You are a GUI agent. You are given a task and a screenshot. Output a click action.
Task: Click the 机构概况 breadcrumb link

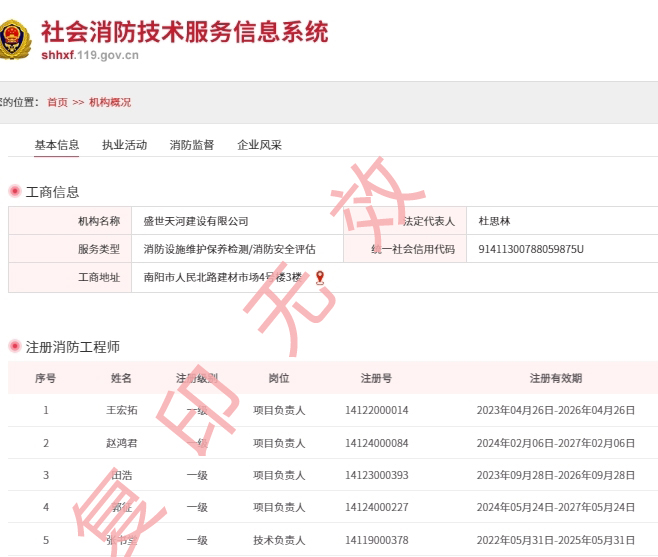pos(110,102)
